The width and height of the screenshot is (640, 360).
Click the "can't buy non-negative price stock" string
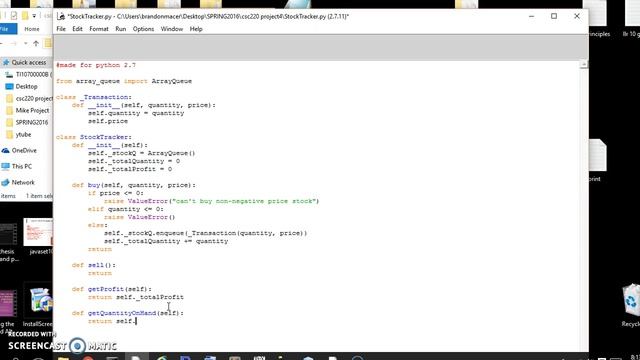click(x=244, y=201)
